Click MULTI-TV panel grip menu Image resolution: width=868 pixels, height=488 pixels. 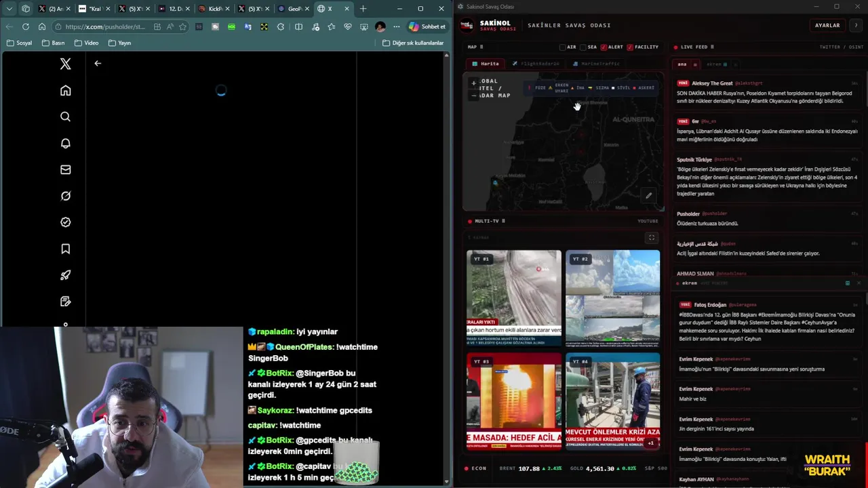[503, 221]
